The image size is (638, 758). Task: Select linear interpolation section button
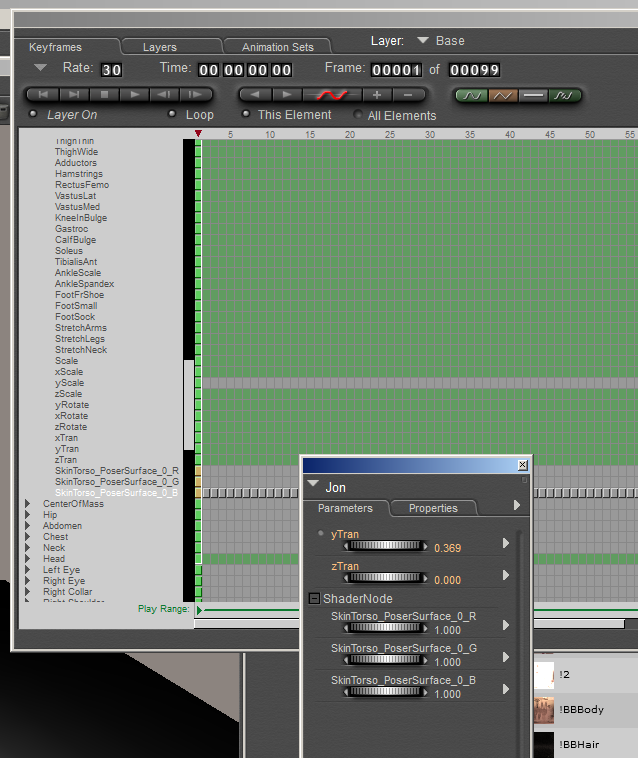point(502,96)
